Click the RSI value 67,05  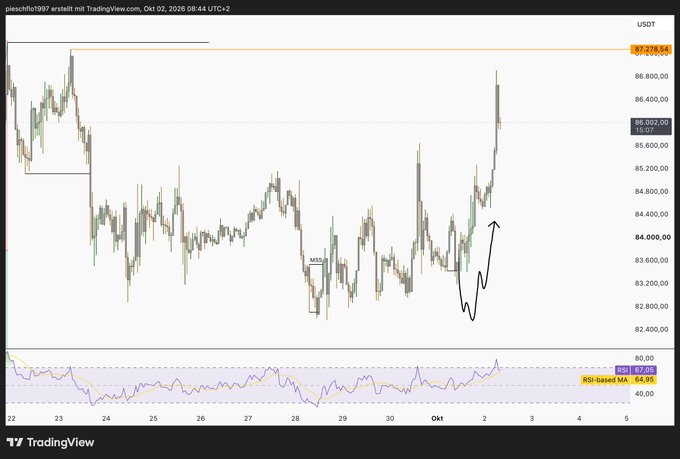(x=644, y=370)
